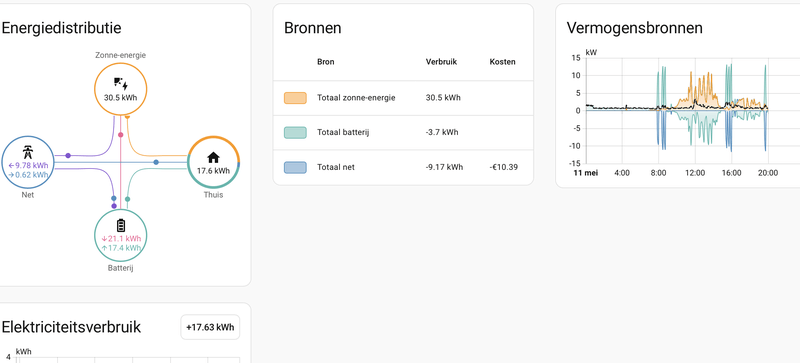Click the Zonne-energie label above the circle
800x363 pixels.
tap(120, 55)
